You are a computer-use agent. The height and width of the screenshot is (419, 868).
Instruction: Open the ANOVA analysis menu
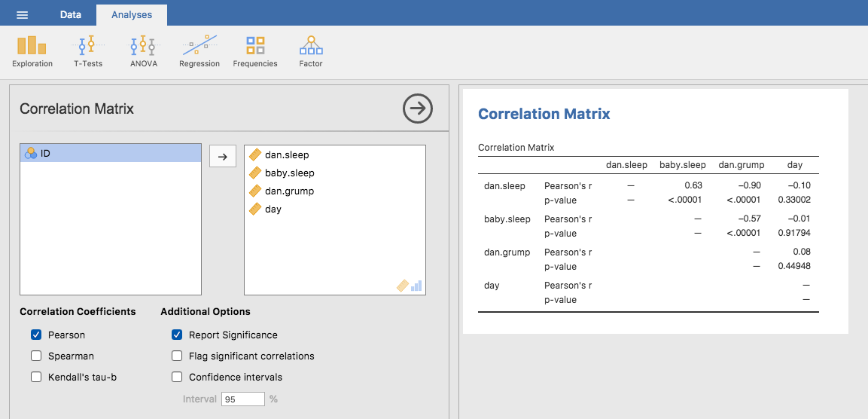pyautogui.click(x=143, y=50)
